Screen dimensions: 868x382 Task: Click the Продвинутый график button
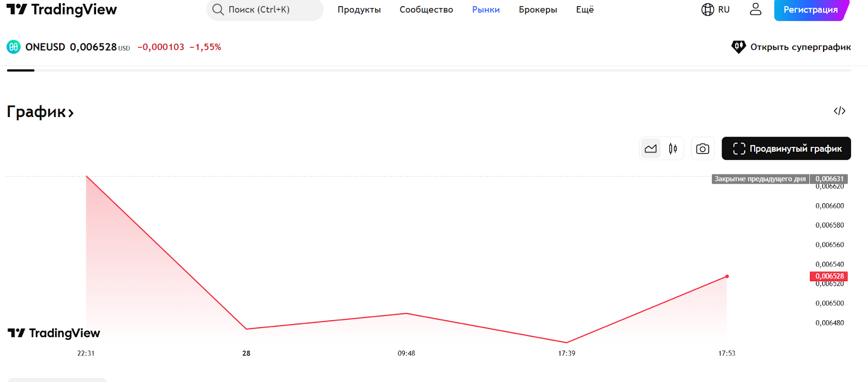[x=786, y=148]
